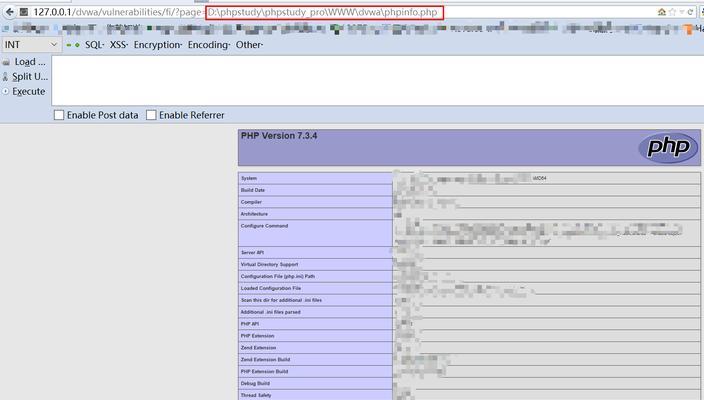
Task: Click the Virtual Directory Support label
Action: click(269, 264)
